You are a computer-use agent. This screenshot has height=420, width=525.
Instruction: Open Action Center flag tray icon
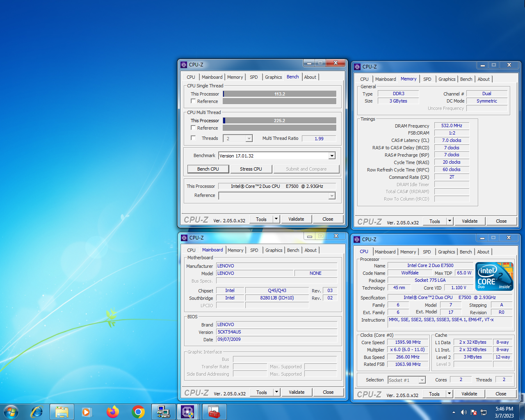[474, 412]
